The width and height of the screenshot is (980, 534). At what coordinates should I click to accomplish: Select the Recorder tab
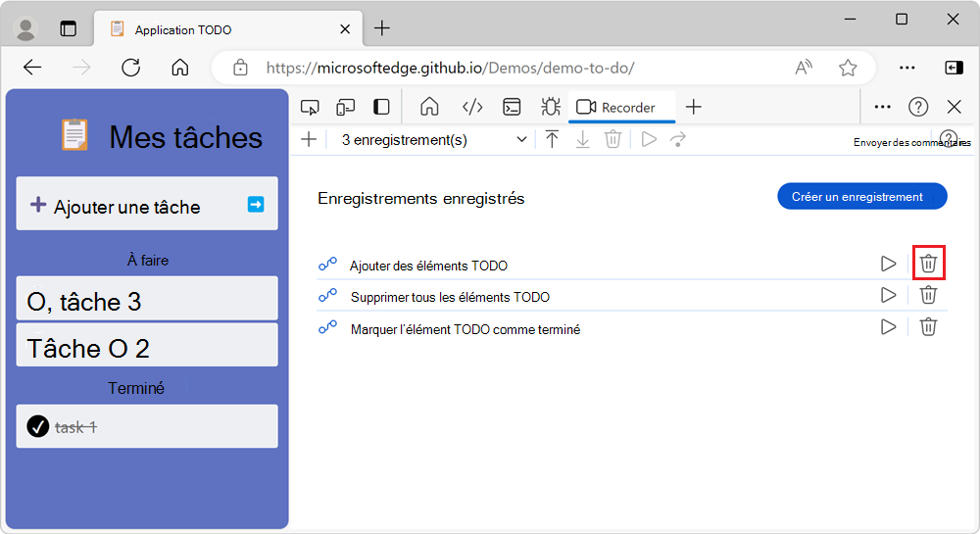tap(621, 108)
